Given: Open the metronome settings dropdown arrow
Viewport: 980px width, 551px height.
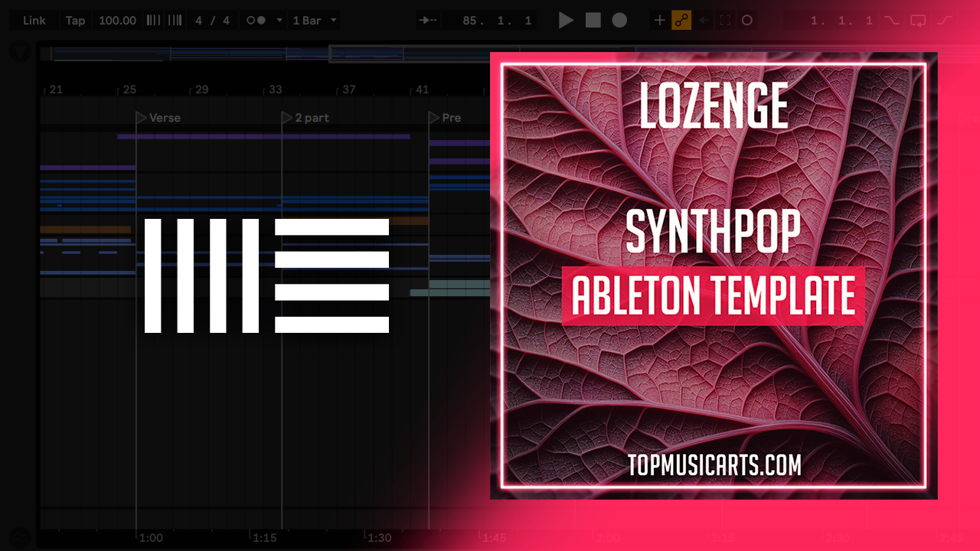Looking at the screenshot, I should [x=279, y=21].
